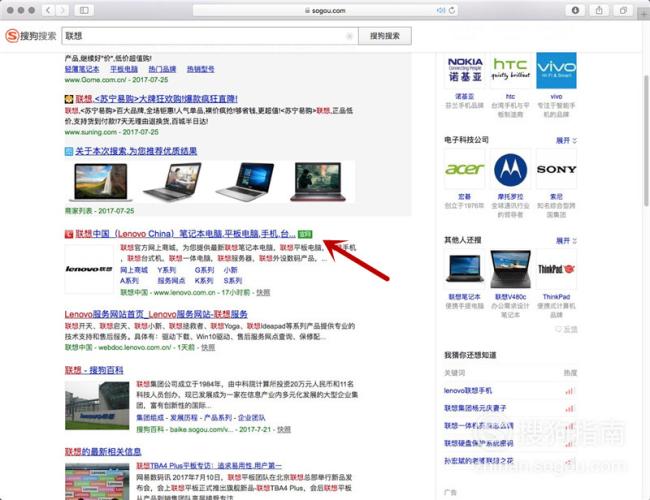Click the Lenovo China result favicon

point(69,234)
